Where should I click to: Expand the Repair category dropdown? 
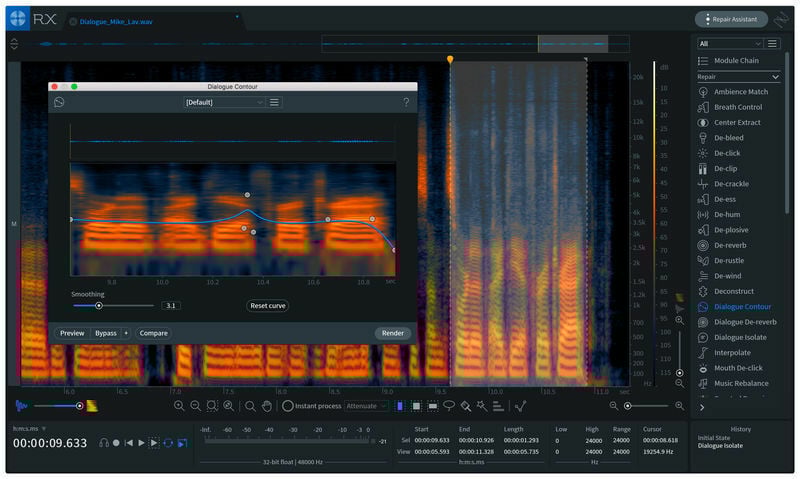click(738, 77)
